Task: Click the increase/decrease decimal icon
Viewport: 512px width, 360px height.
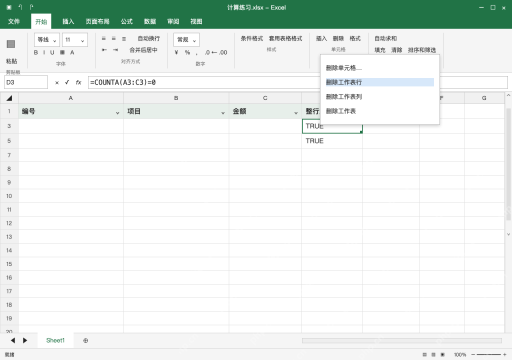Action: pos(216,52)
